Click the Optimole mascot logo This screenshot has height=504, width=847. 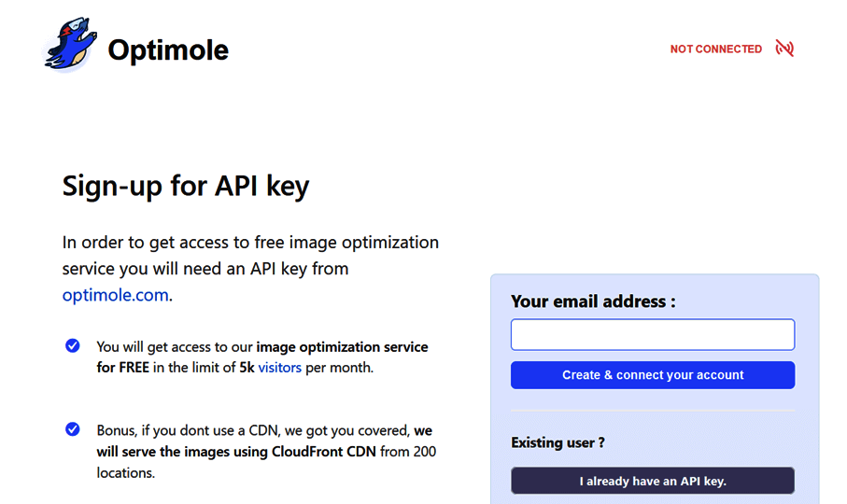click(x=71, y=47)
